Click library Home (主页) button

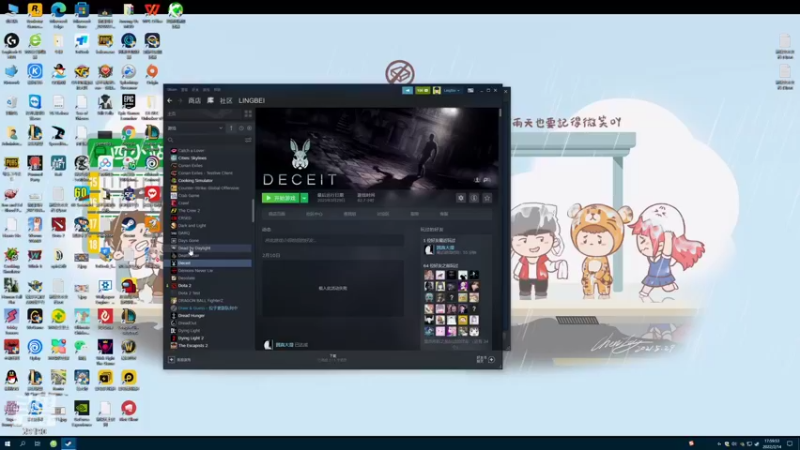coord(204,114)
